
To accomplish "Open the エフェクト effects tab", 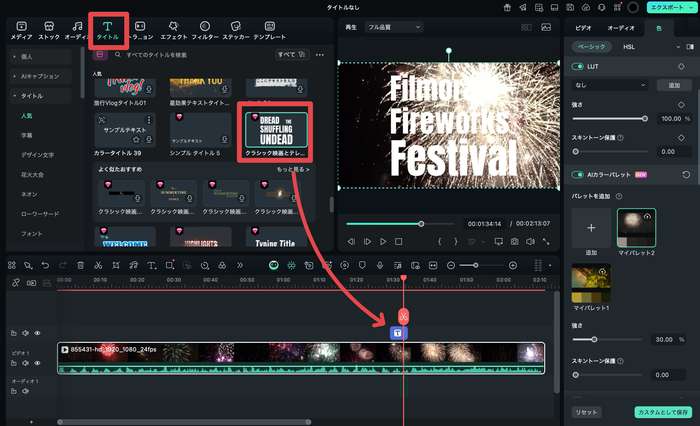I will (174, 30).
